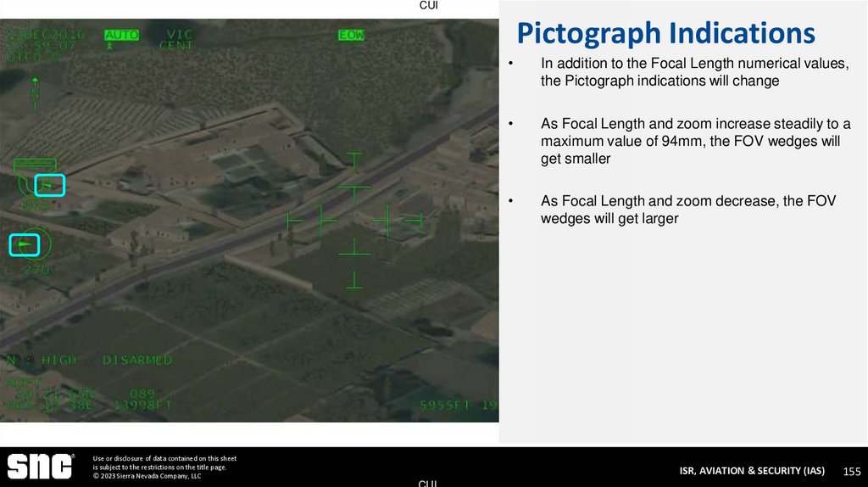Click the EOW sensor indicator
The height and width of the screenshot is (487, 868).
pyautogui.click(x=352, y=36)
